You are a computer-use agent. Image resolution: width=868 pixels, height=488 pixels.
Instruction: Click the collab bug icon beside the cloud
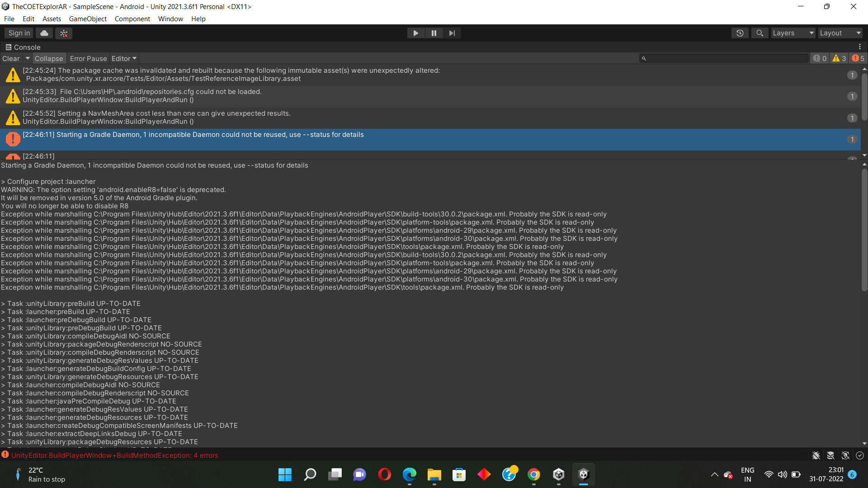coord(64,33)
